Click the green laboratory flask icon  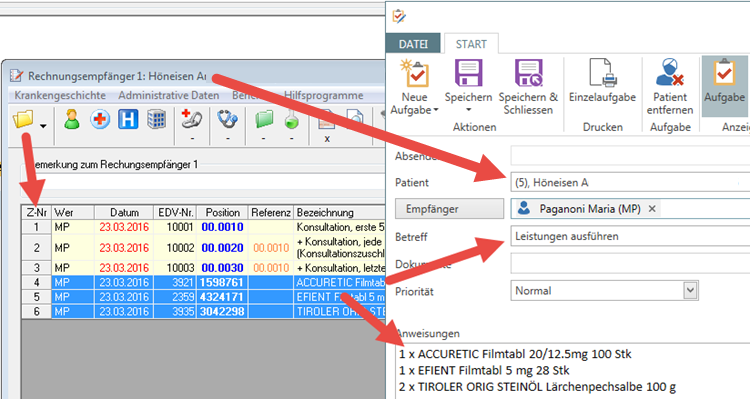pyautogui.click(x=291, y=119)
